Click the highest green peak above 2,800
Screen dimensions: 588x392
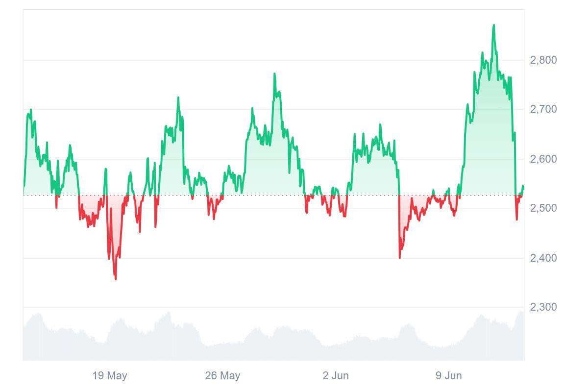(x=493, y=25)
